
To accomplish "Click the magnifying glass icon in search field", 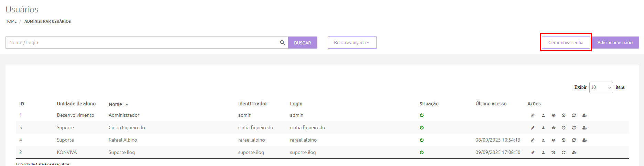I will click(282, 43).
